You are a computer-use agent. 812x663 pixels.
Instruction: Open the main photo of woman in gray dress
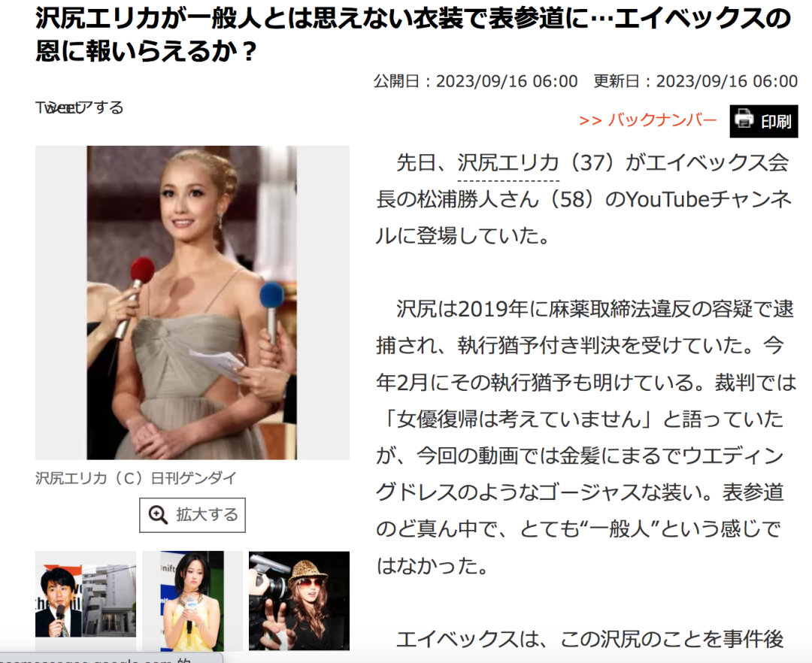point(192,302)
